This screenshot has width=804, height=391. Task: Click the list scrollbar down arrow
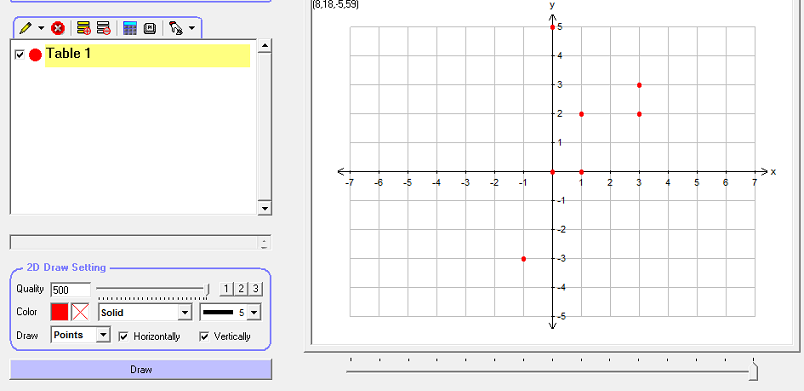265,208
